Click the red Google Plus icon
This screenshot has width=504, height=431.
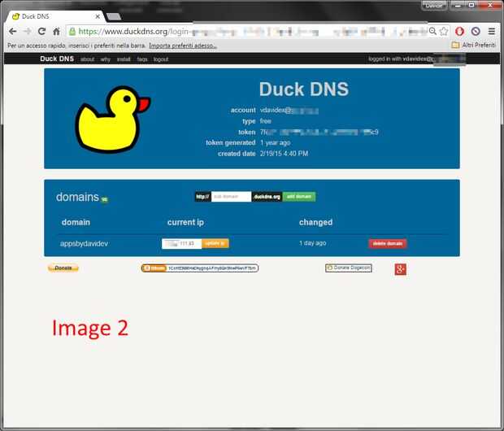(x=400, y=269)
